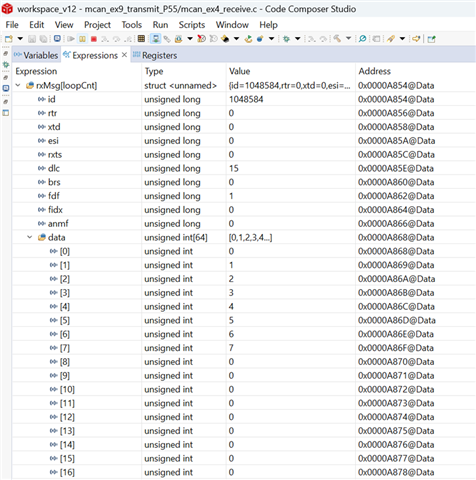This screenshot has width=476, height=480.
Task: Click the red Terminate debug button
Action: coord(94,39)
